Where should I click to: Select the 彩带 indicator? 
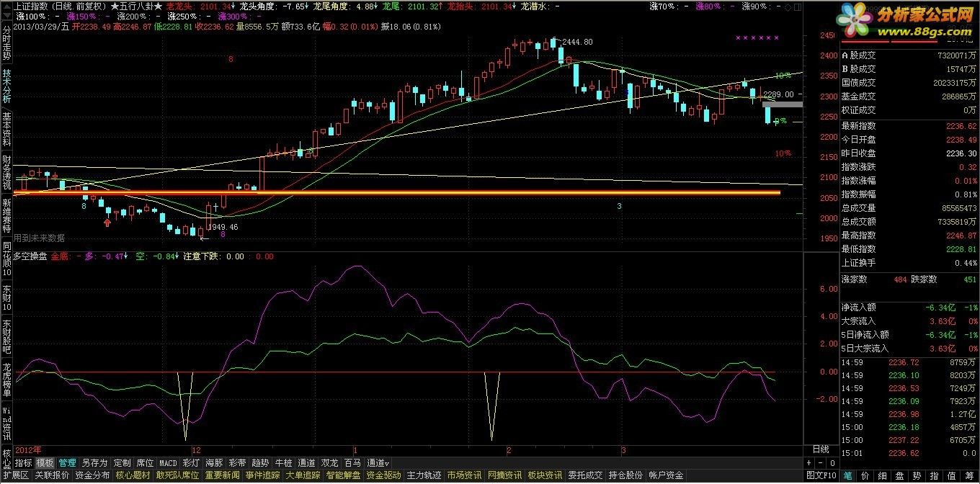click(237, 462)
